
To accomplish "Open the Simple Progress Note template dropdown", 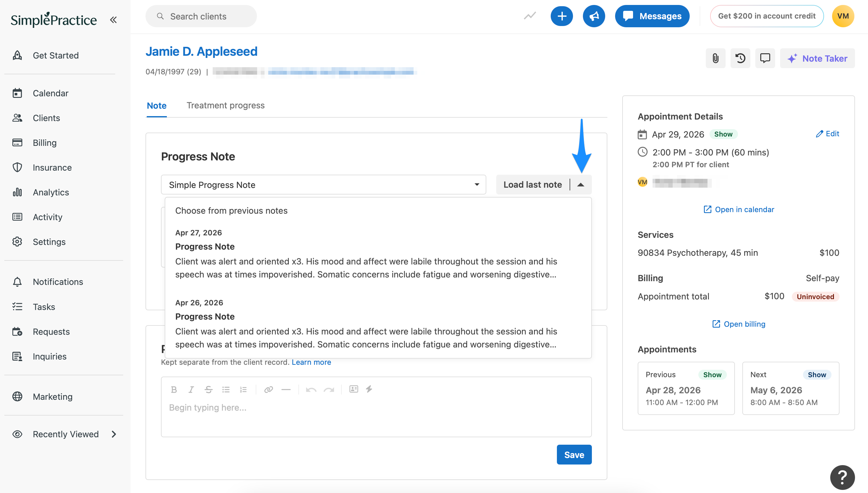I will (x=323, y=185).
